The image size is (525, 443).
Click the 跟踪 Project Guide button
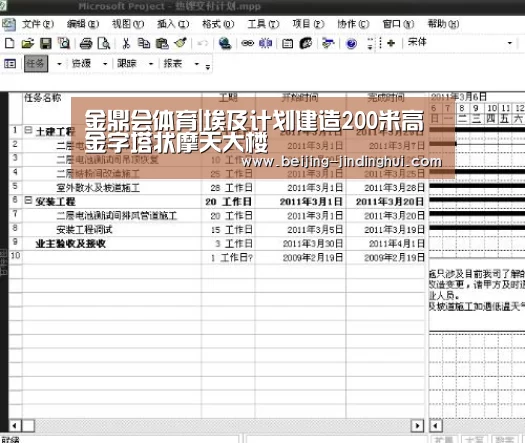point(127,63)
